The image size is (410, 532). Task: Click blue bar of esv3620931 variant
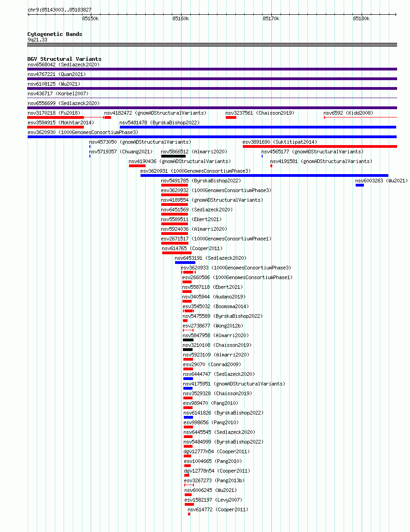click(264, 175)
